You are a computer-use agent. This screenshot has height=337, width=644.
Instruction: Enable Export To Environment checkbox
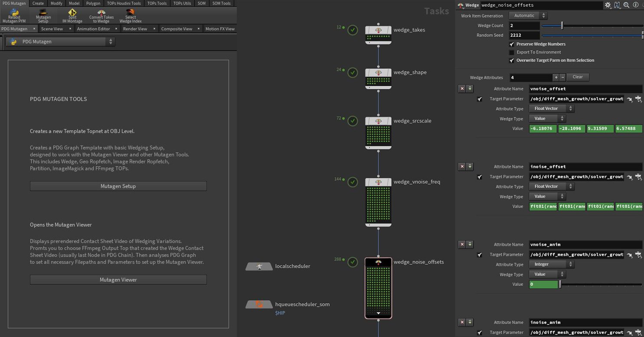click(512, 52)
